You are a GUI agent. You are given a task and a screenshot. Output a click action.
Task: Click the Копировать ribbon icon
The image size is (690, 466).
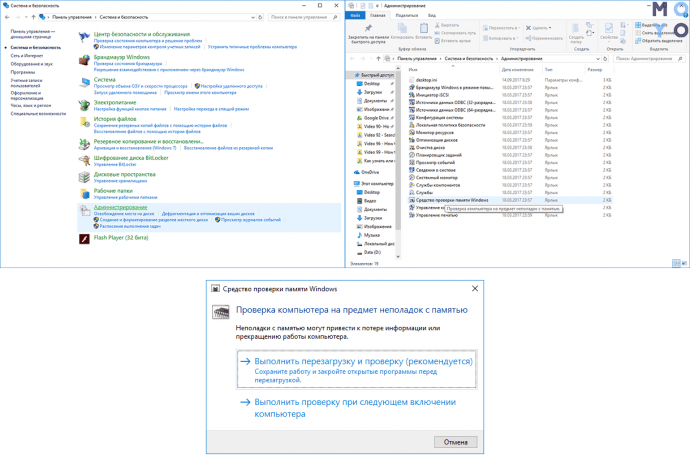pyautogui.click(x=402, y=28)
